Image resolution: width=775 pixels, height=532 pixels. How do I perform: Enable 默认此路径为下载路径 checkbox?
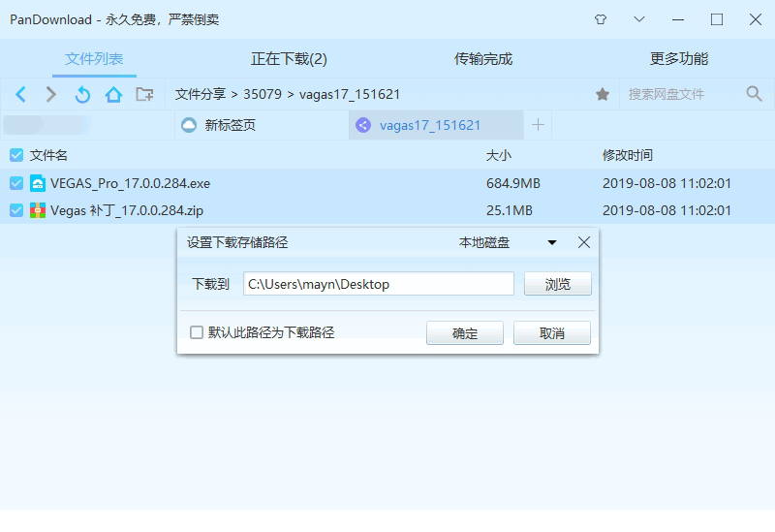[x=197, y=332]
